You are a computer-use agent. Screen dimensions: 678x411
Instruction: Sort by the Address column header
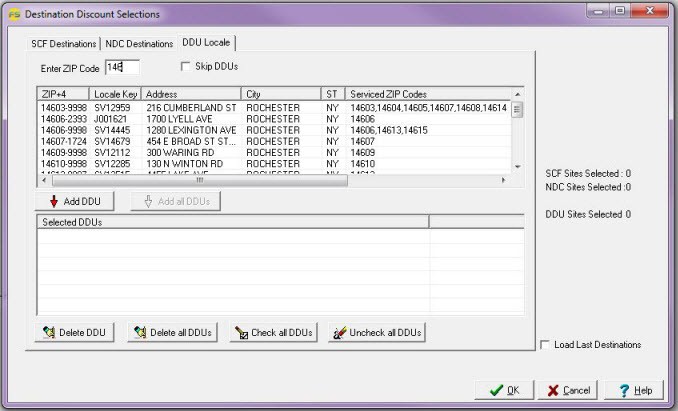click(191, 94)
